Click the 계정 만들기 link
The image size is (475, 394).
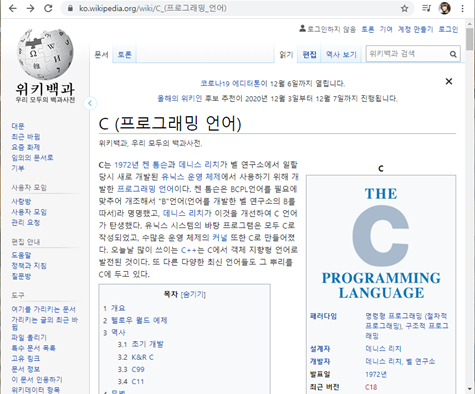tap(415, 29)
